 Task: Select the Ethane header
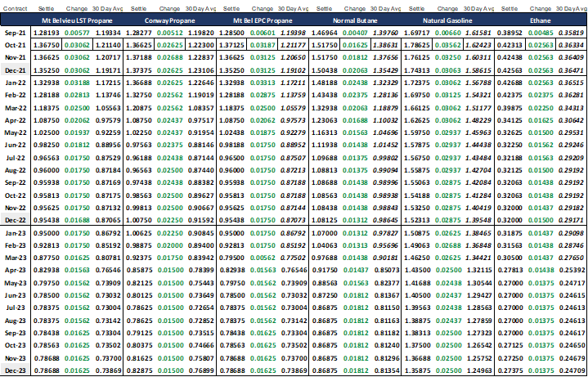(x=541, y=20)
